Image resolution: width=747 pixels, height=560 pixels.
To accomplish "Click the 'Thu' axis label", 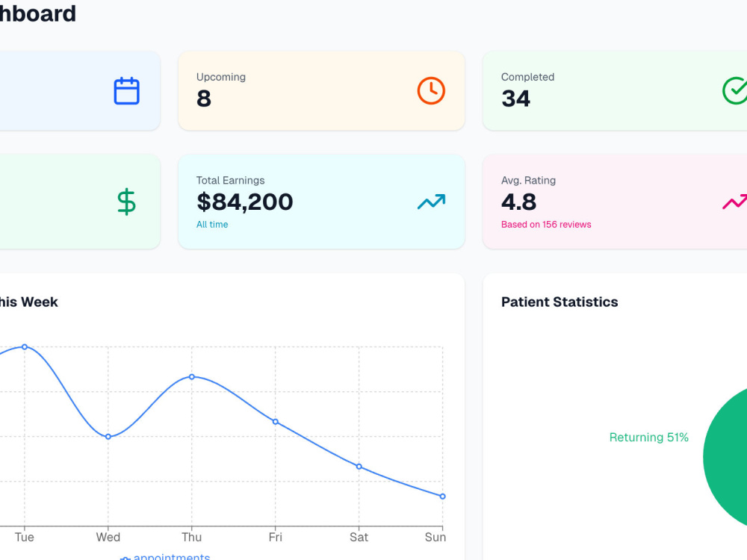I will point(191,537).
